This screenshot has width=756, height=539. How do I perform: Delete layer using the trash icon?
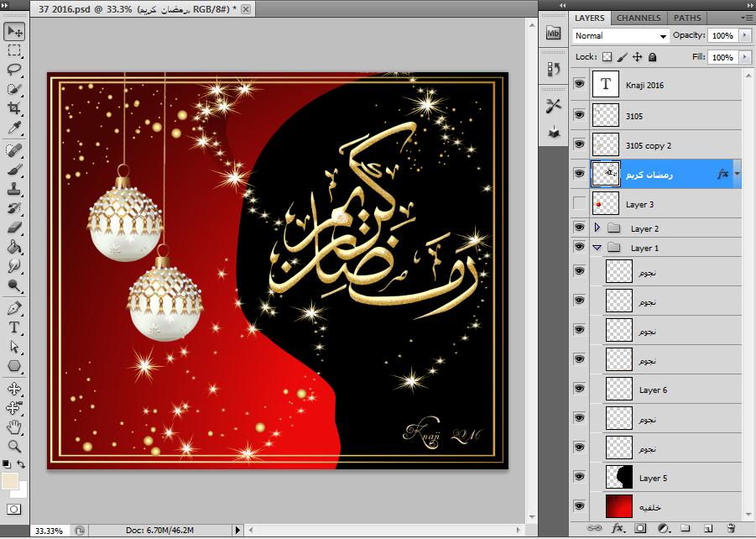click(x=731, y=529)
